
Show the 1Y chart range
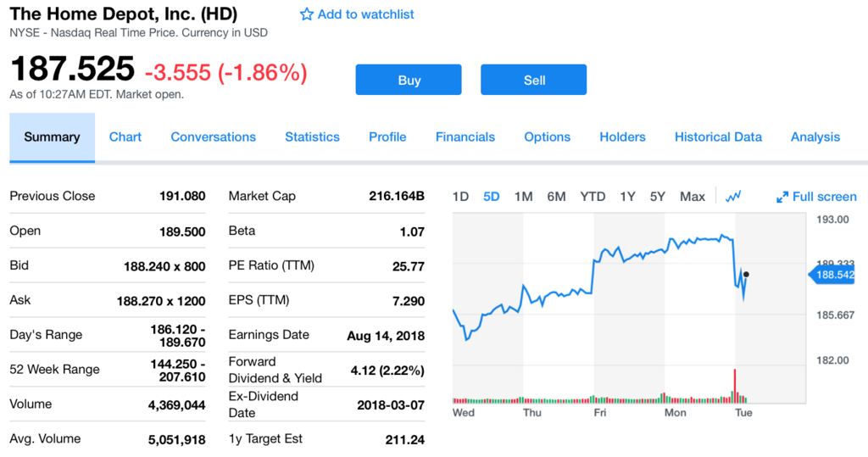click(627, 197)
